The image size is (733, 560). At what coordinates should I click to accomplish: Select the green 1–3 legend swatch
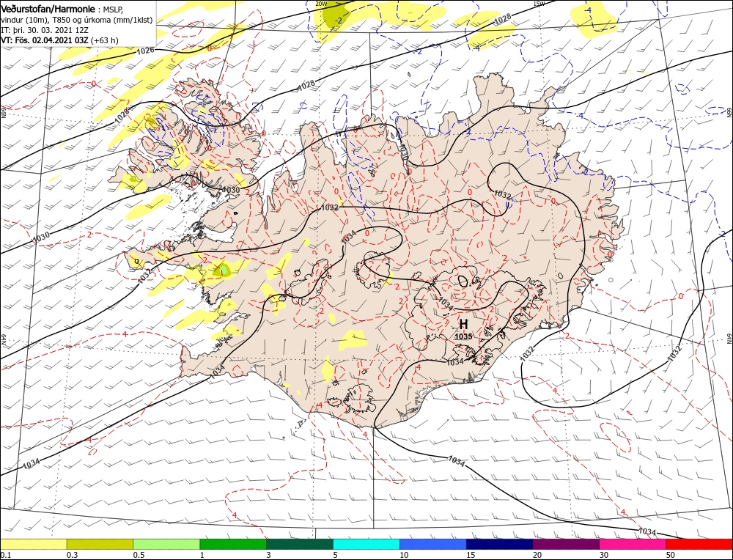pyautogui.click(x=233, y=544)
